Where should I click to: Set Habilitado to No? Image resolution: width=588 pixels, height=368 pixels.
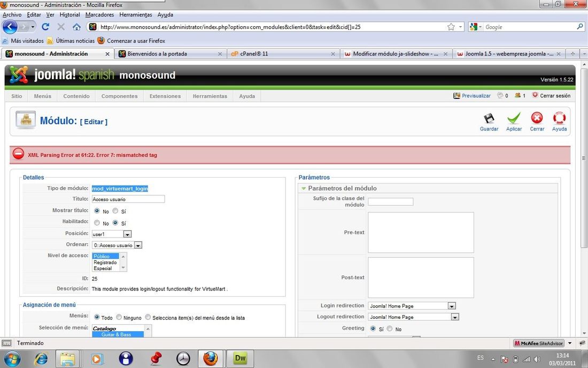pyautogui.click(x=97, y=223)
